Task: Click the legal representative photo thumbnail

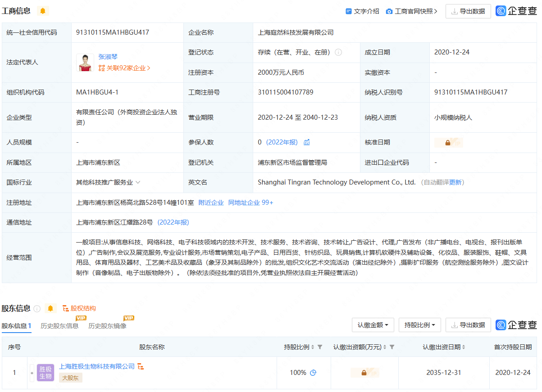Action: 86,63
